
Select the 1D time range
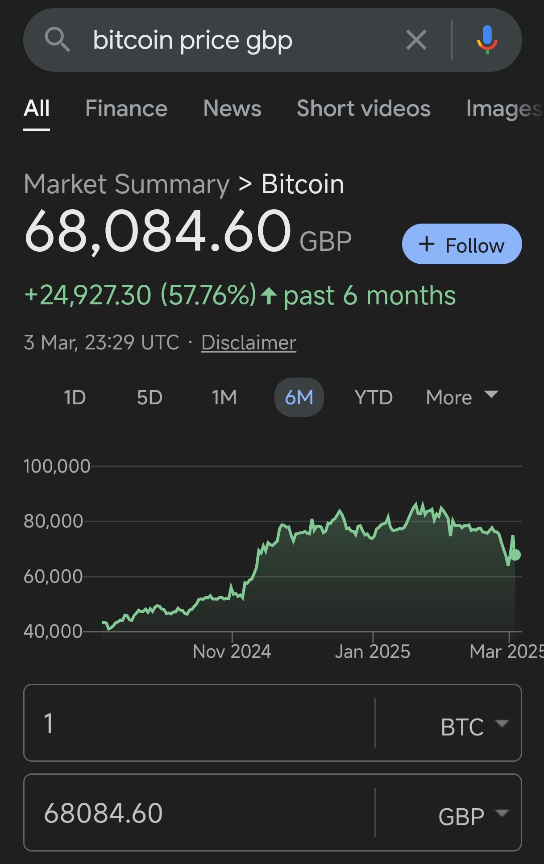pos(74,397)
